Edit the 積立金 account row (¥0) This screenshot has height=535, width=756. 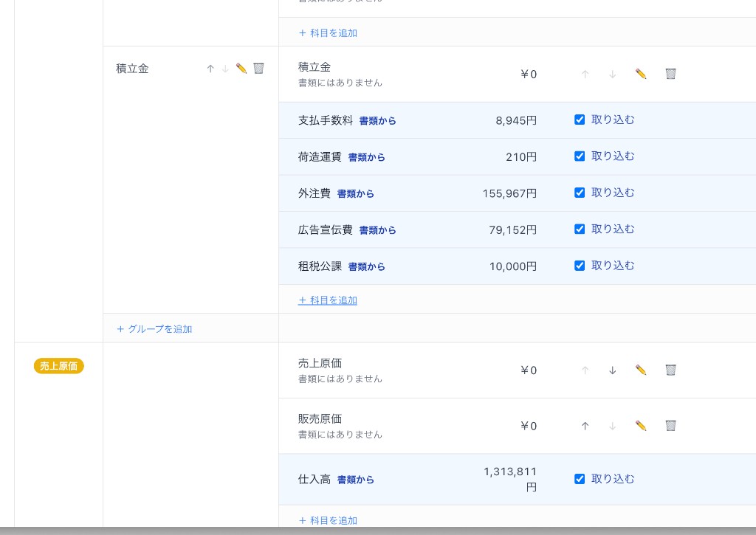[x=641, y=74]
